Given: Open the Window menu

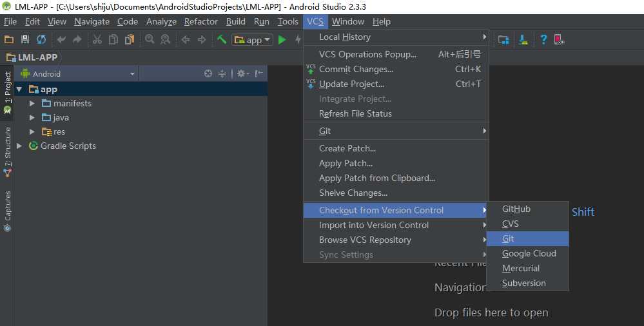Looking at the screenshot, I should point(348,22).
